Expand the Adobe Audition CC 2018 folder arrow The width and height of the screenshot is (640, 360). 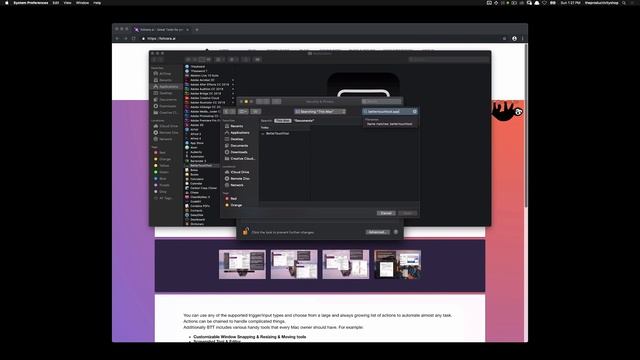click(233, 89)
